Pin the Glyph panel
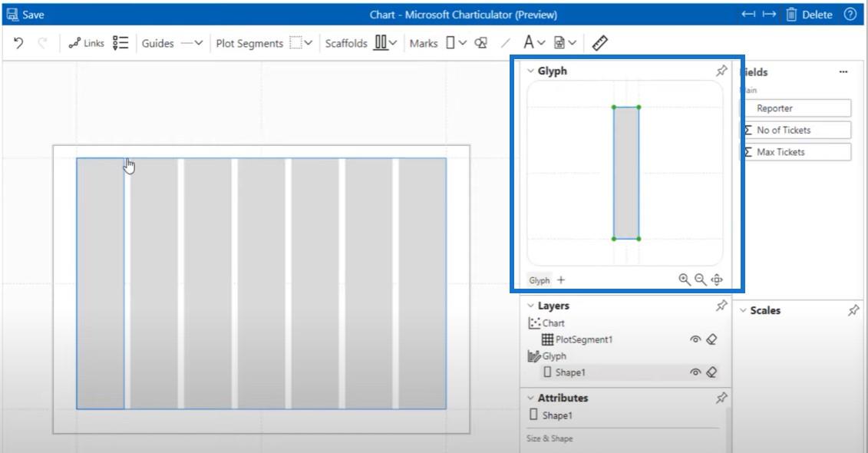Viewport: 868px width, 453px height. click(721, 71)
